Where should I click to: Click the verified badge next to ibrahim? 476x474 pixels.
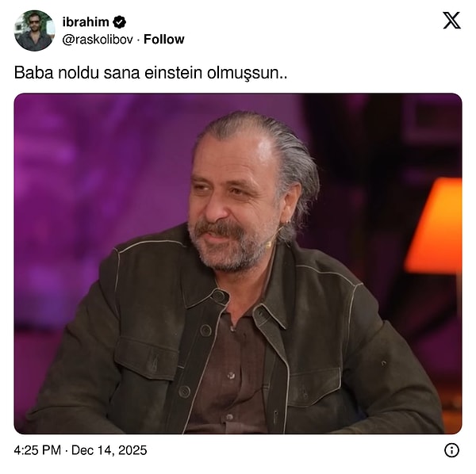point(119,22)
